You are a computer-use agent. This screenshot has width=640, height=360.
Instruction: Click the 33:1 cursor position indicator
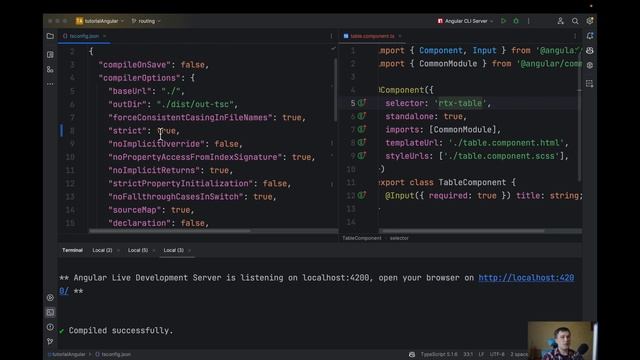click(468, 354)
